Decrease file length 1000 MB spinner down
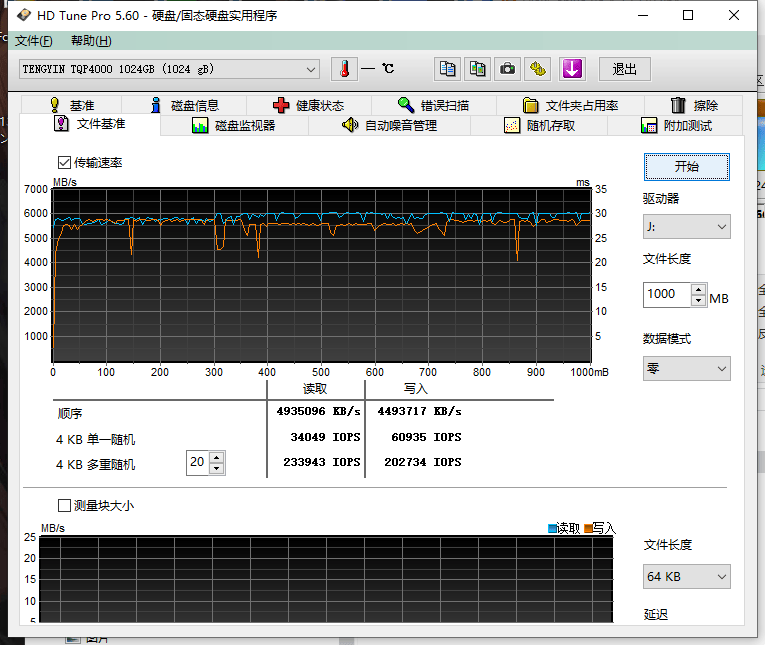This screenshot has width=765, height=645. 699,301
